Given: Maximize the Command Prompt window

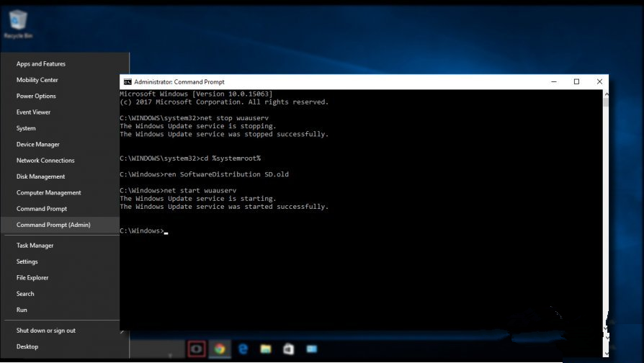Looking at the screenshot, I should pos(576,81).
